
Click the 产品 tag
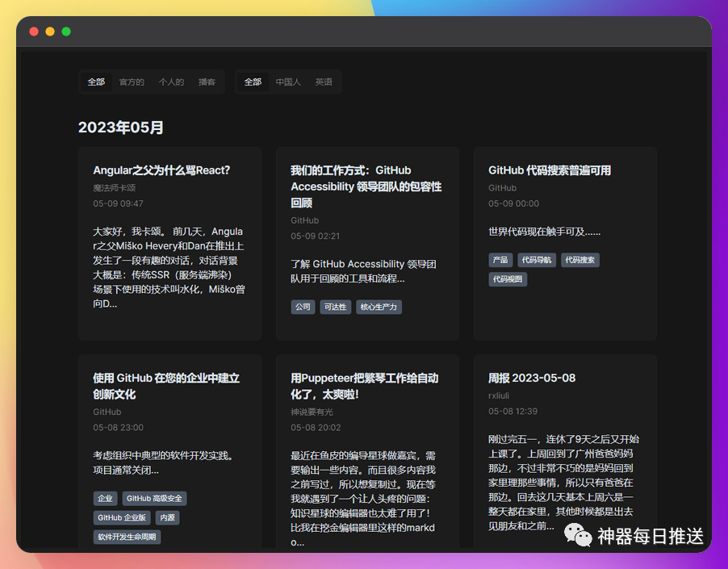[500, 260]
